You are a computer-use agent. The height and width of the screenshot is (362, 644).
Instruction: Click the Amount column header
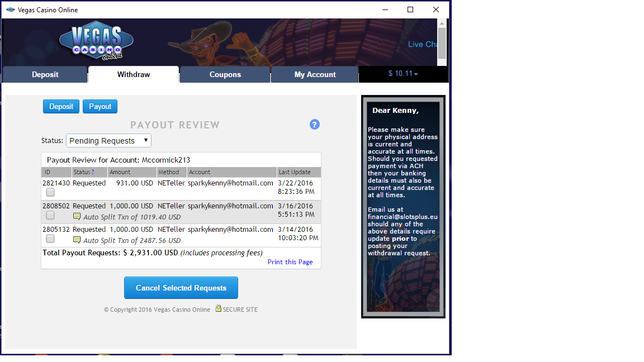(x=132, y=173)
